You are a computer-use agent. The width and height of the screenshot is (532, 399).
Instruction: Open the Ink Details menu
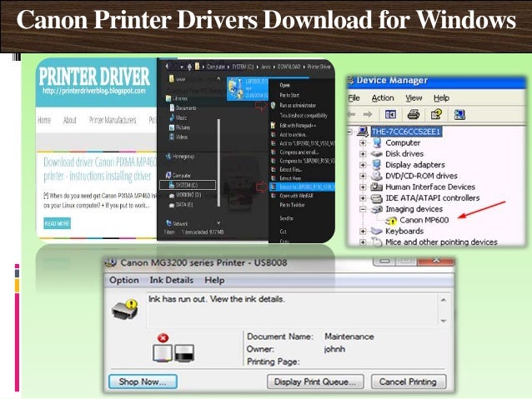(x=171, y=281)
